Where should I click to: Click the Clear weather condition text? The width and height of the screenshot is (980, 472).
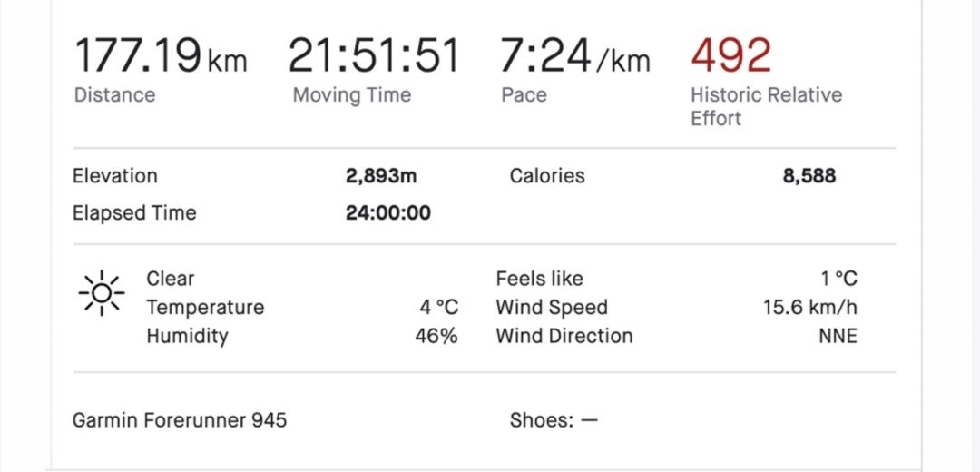pyautogui.click(x=170, y=279)
